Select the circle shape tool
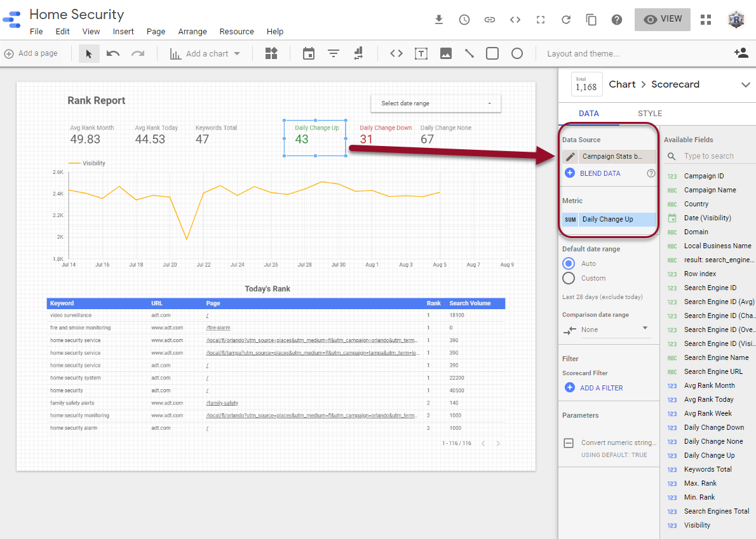The image size is (756, 539). click(x=517, y=54)
